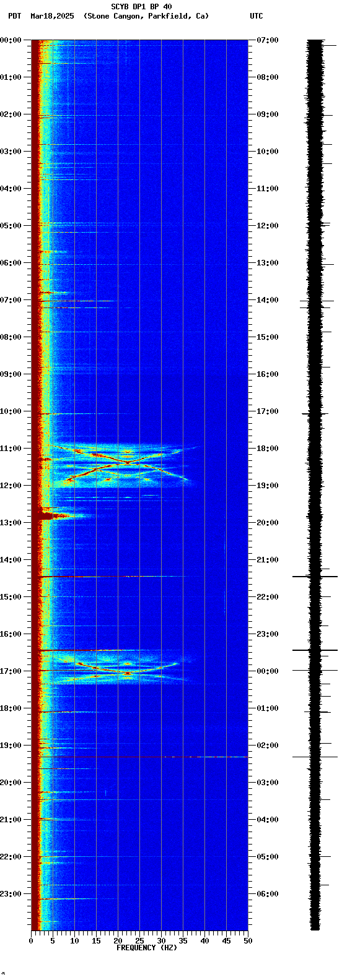The image size is (342, 980).
Task: Click the '35' tick label on the frequency axis
Action: (183, 941)
